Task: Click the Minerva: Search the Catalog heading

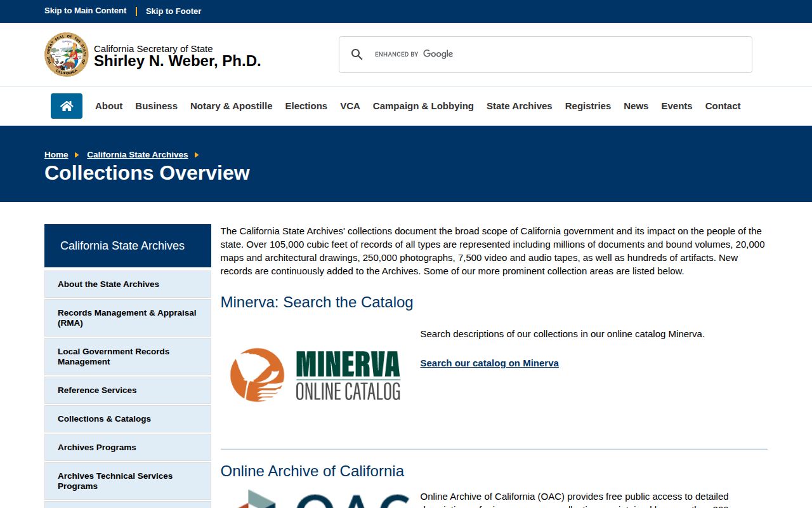Action: click(317, 302)
